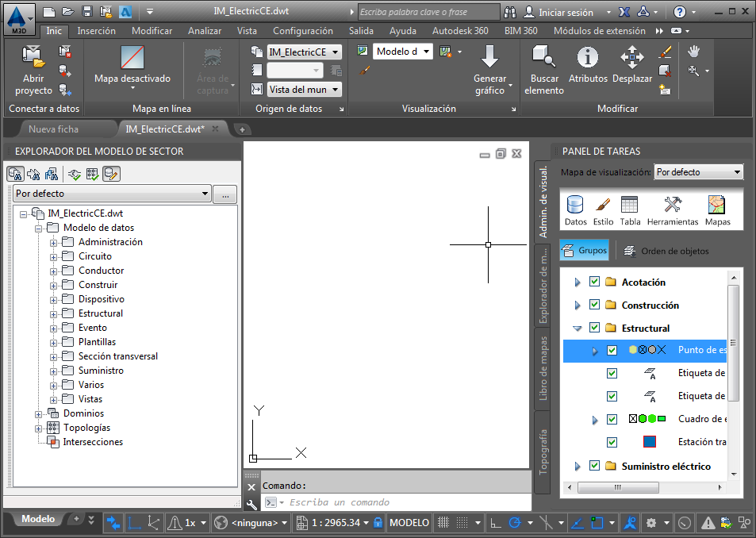The height and width of the screenshot is (538, 756).
Task: Open the Estilo brush tool
Action: pyautogui.click(x=603, y=210)
